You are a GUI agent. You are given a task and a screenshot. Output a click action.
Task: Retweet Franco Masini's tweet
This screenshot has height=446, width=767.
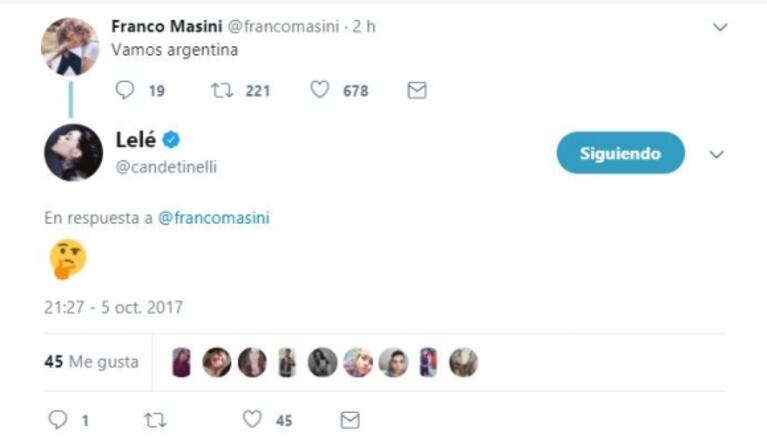pyautogui.click(x=219, y=90)
